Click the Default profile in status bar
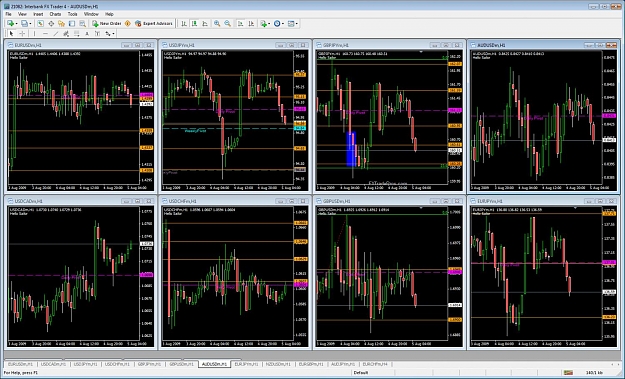Viewport: 625px width, 379px height. click(361, 373)
